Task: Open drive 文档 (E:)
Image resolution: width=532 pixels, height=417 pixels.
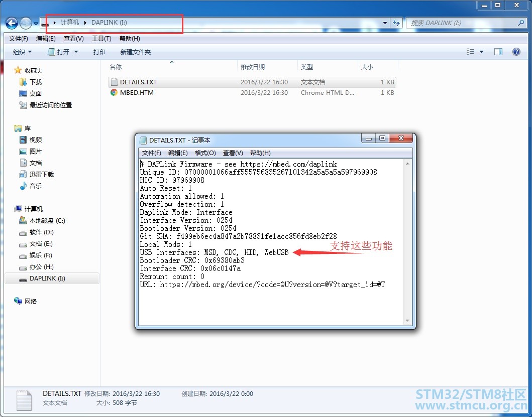Action: coord(36,244)
